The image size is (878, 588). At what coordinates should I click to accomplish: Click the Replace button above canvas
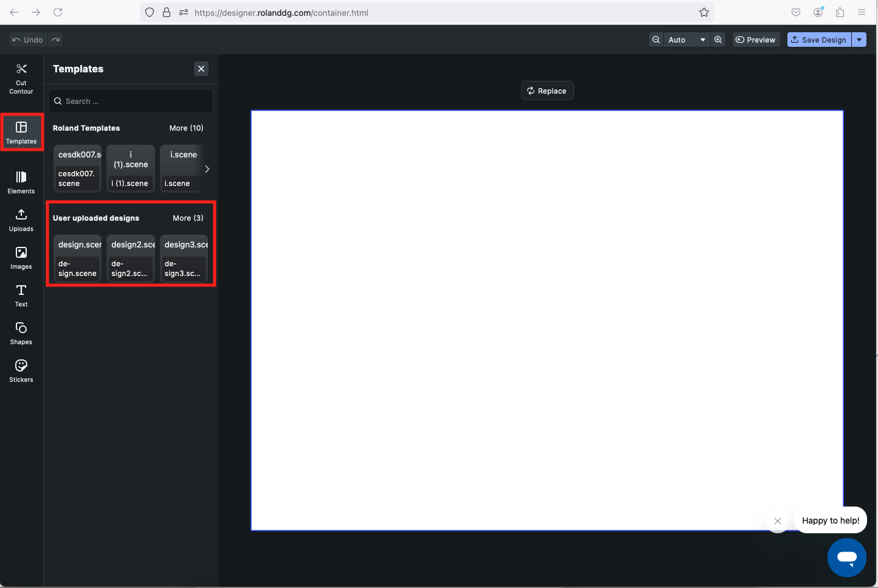pos(547,91)
